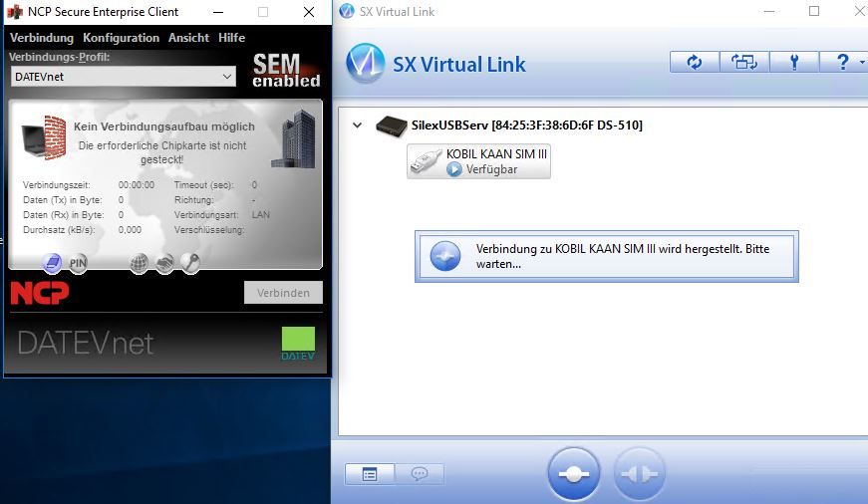Maximize the SX Virtual Link window
The height and width of the screenshot is (504, 868).
pos(814,11)
